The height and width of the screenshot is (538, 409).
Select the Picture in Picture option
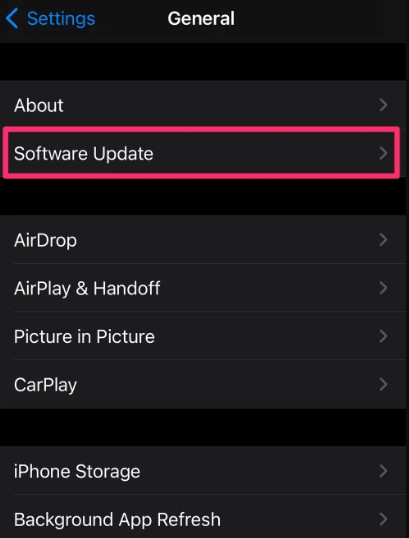pyautogui.click(x=204, y=336)
